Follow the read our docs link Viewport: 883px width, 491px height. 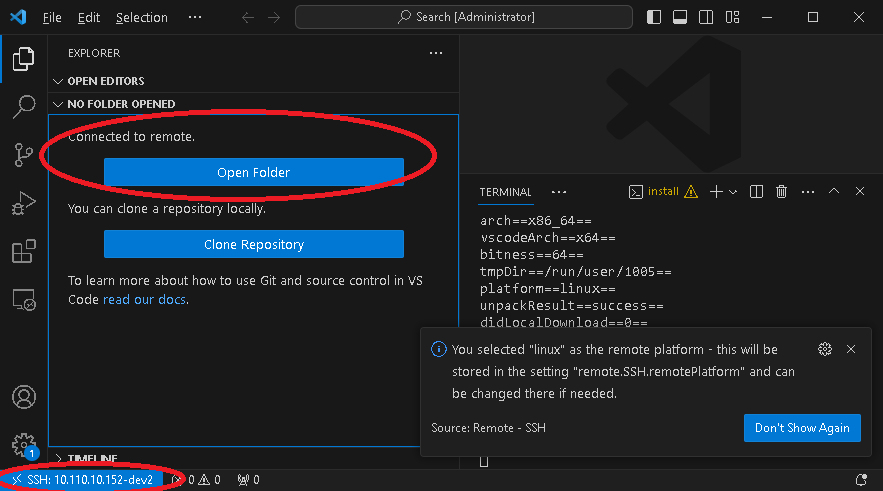point(144,300)
